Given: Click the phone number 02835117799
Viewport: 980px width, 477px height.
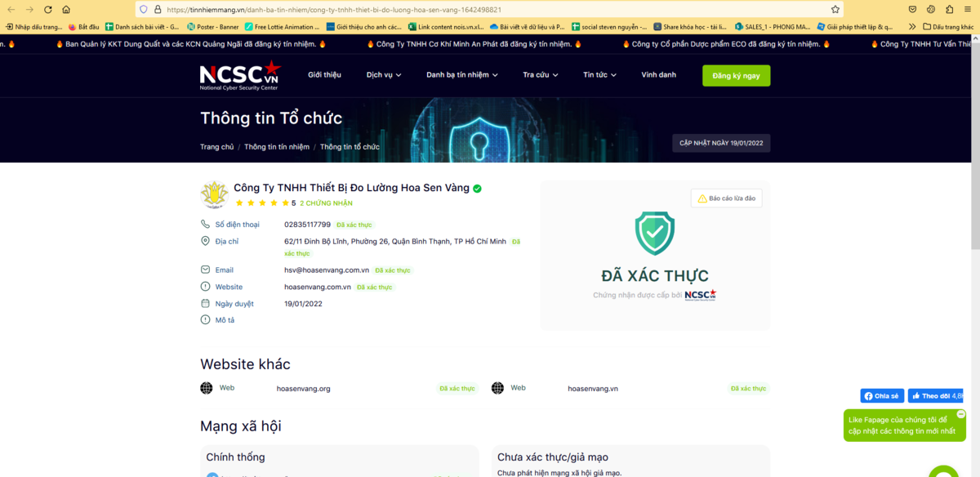Looking at the screenshot, I should [307, 224].
